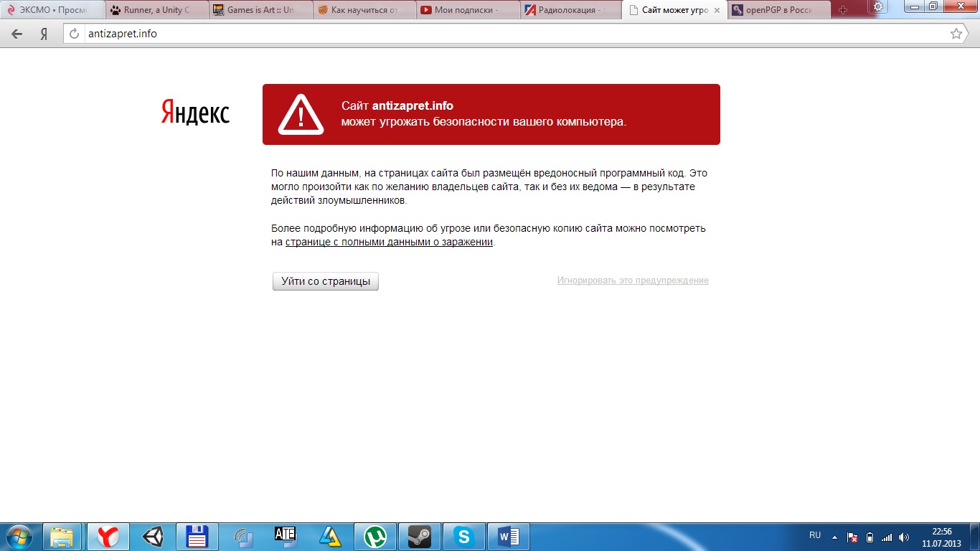The height and width of the screenshot is (551, 980).
Task: Open the 'Мои подписки' YouTube tab
Action: tap(468, 10)
